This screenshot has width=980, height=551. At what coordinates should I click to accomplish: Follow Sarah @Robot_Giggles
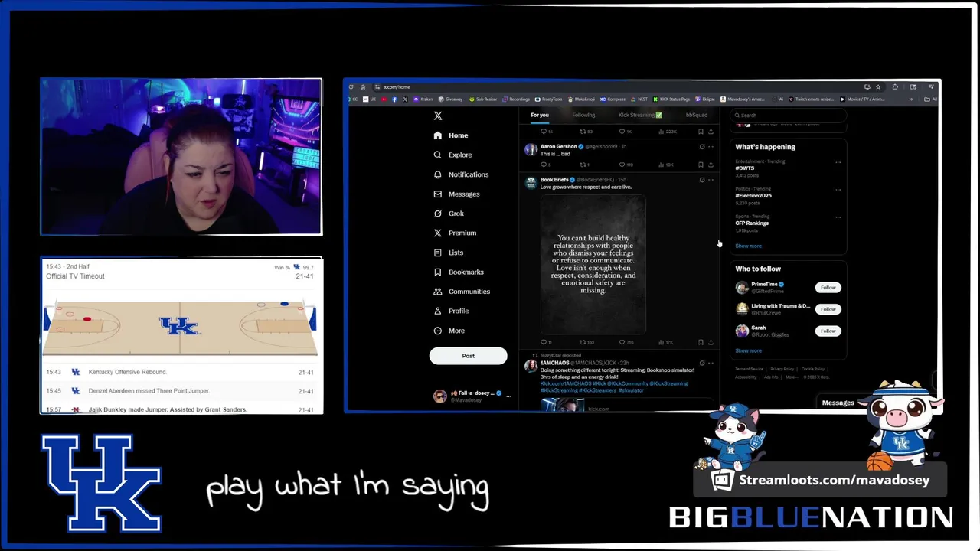828,331
